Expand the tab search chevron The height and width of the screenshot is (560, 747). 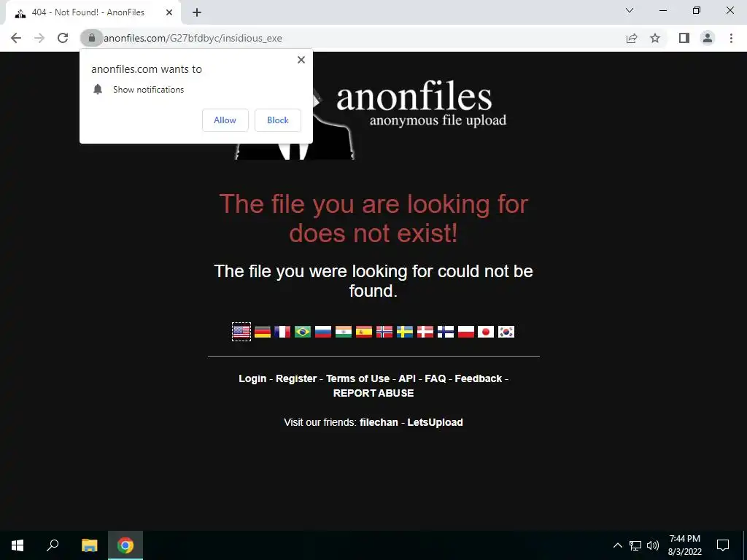click(x=630, y=10)
